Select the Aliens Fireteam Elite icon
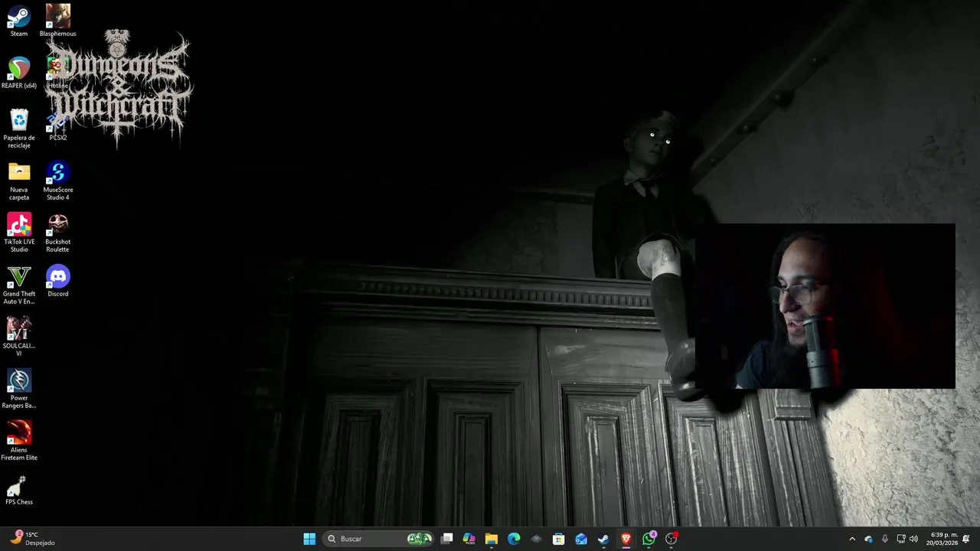Screen dimensions: 980x551 tap(19, 441)
